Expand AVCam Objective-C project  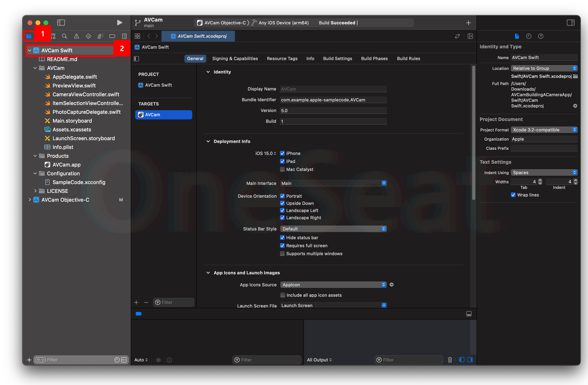pos(30,200)
